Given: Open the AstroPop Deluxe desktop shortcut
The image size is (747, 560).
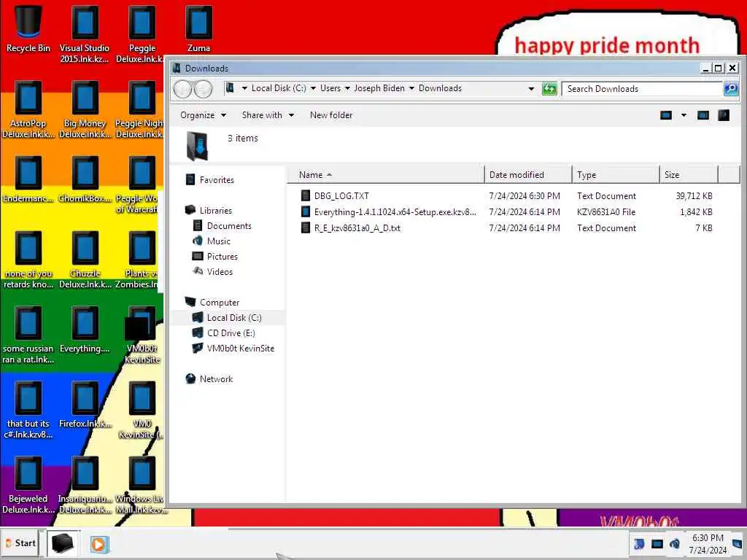Looking at the screenshot, I should (28, 109).
